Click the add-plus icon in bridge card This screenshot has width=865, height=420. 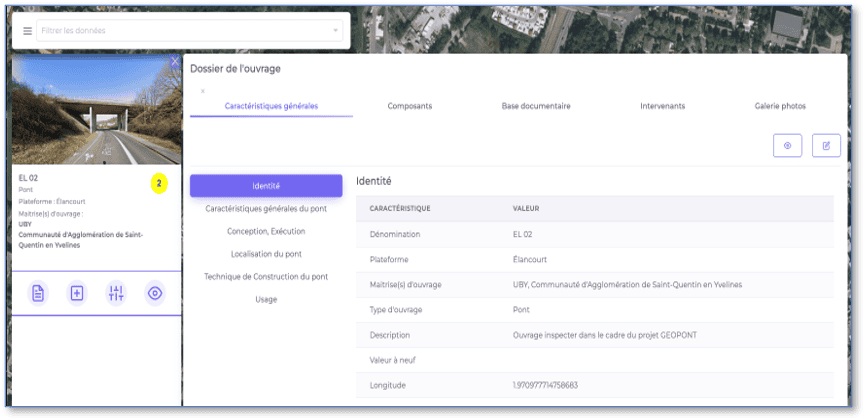[77, 293]
